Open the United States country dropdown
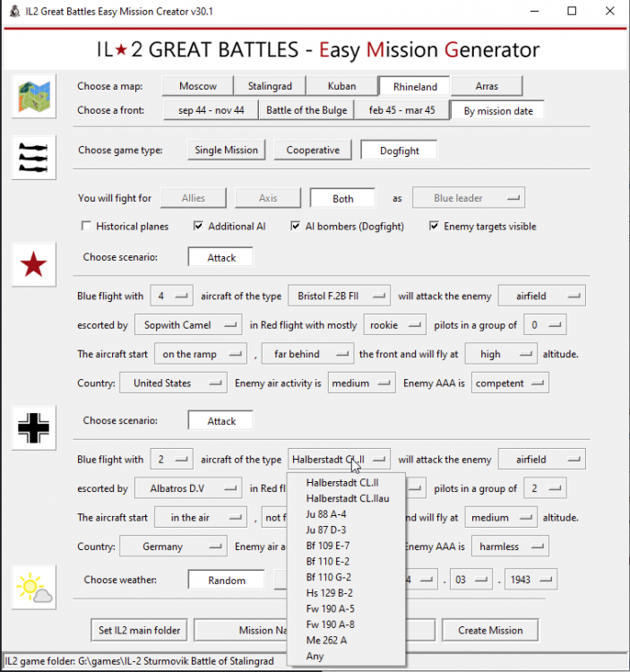This screenshot has height=672, width=630. (x=173, y=383)
